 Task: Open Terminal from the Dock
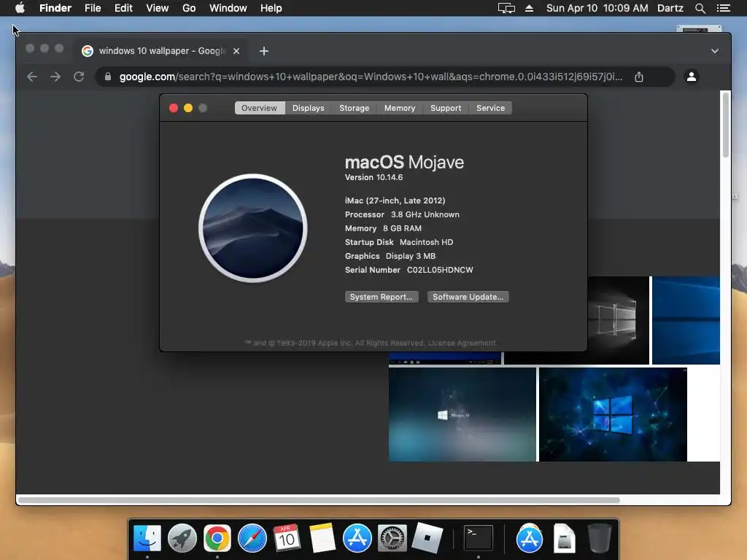coord(479,539)
